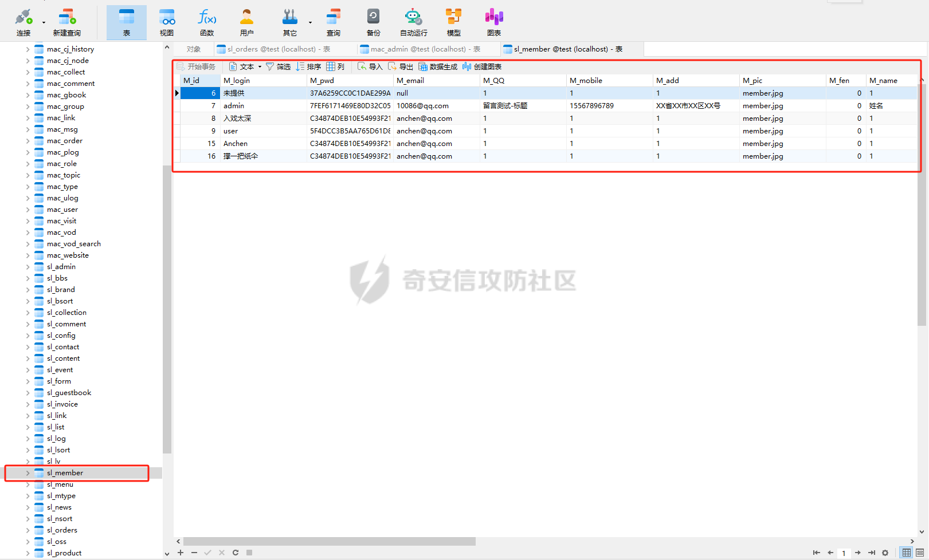The height and width of the screenshot is (560, 929).
Task: Stop loading with the stop icon
Action: (249, 553)
